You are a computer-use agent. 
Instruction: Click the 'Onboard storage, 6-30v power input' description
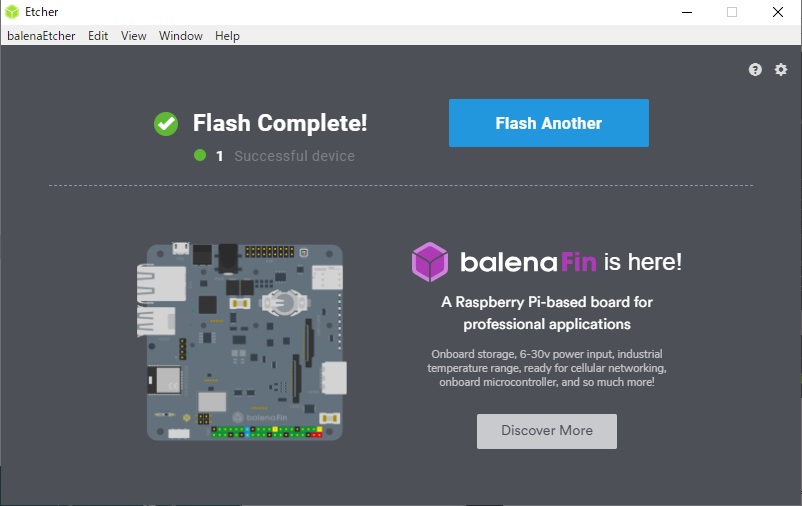[547, 368]
